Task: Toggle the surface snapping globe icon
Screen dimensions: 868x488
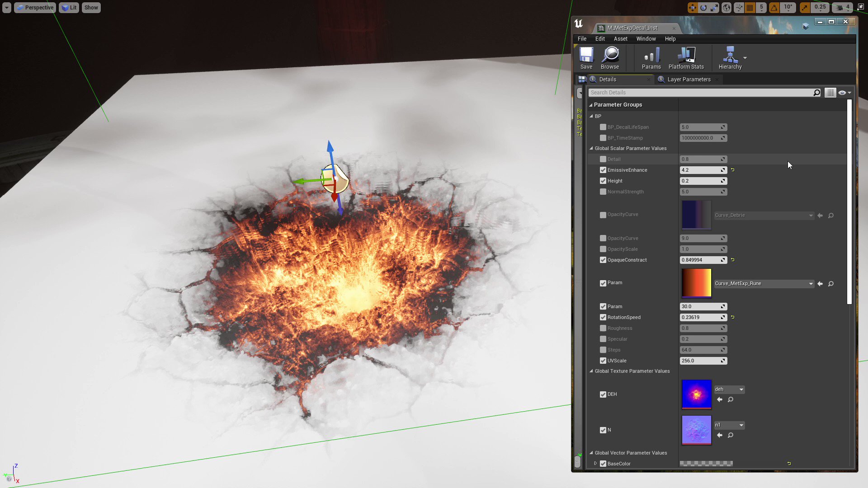Action: pos(726,7)
